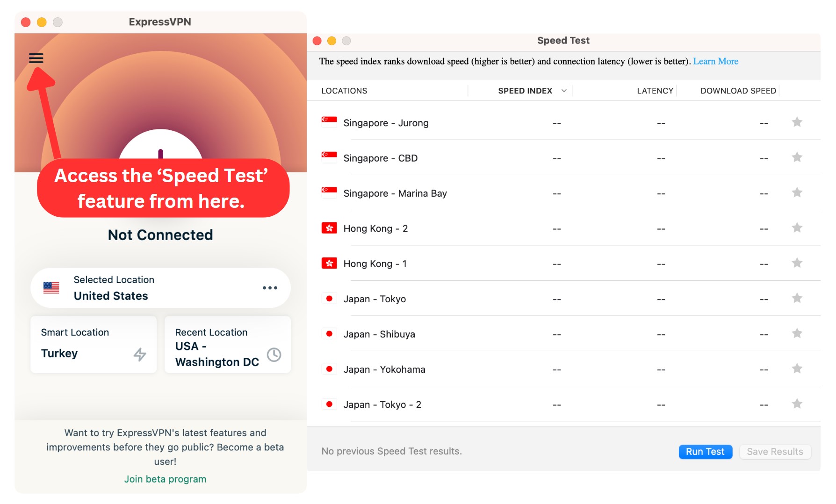Close the Speed Test window
This screenshot has width=836, height=504.
(317, 41)
